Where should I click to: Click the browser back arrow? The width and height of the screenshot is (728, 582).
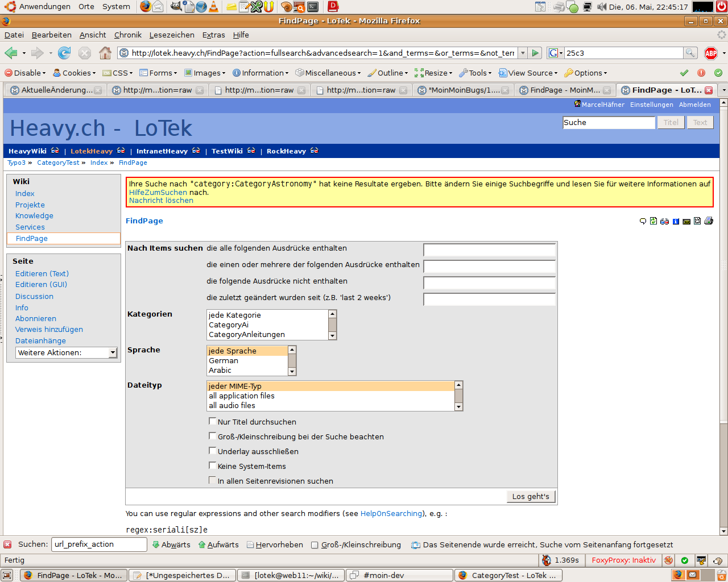(x=11, y=53)
